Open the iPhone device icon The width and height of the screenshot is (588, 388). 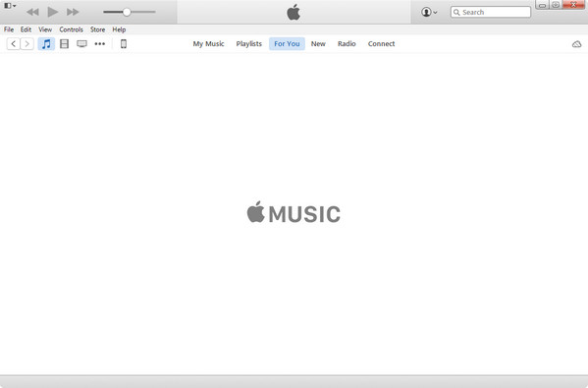tap(124, 44)
